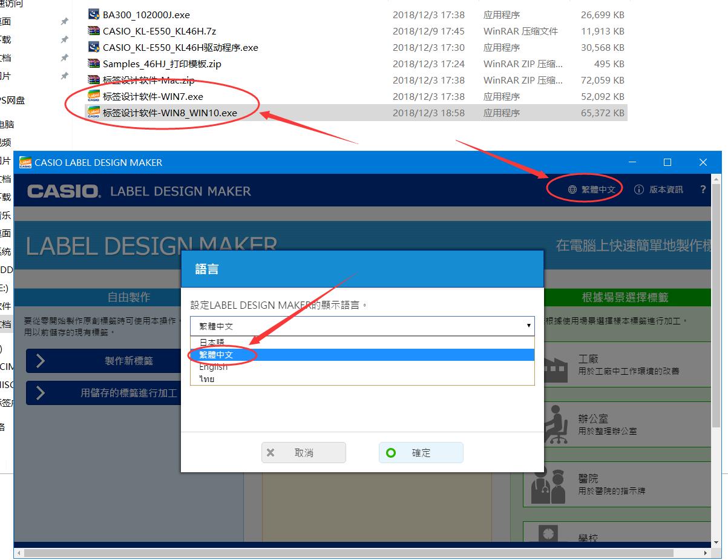Select the 工廠 scene category
The image size is (728, 560).
click(x=617, y=365)
